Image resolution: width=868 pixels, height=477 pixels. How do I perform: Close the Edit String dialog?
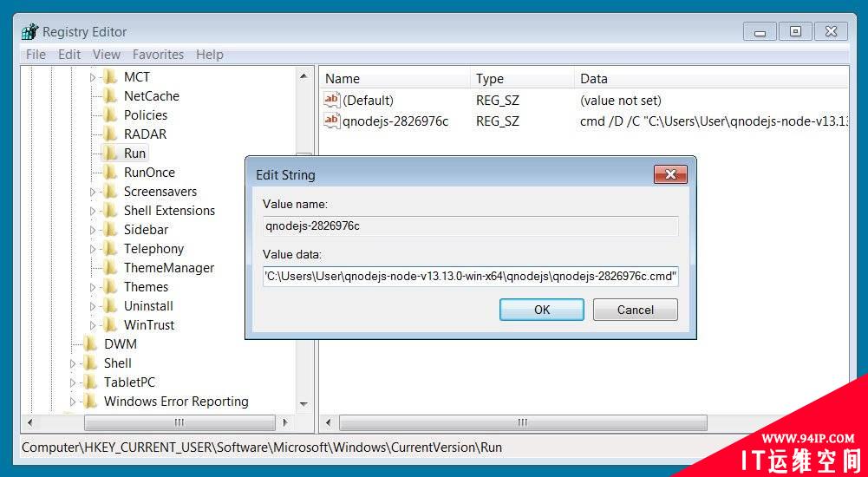point(670,175)
